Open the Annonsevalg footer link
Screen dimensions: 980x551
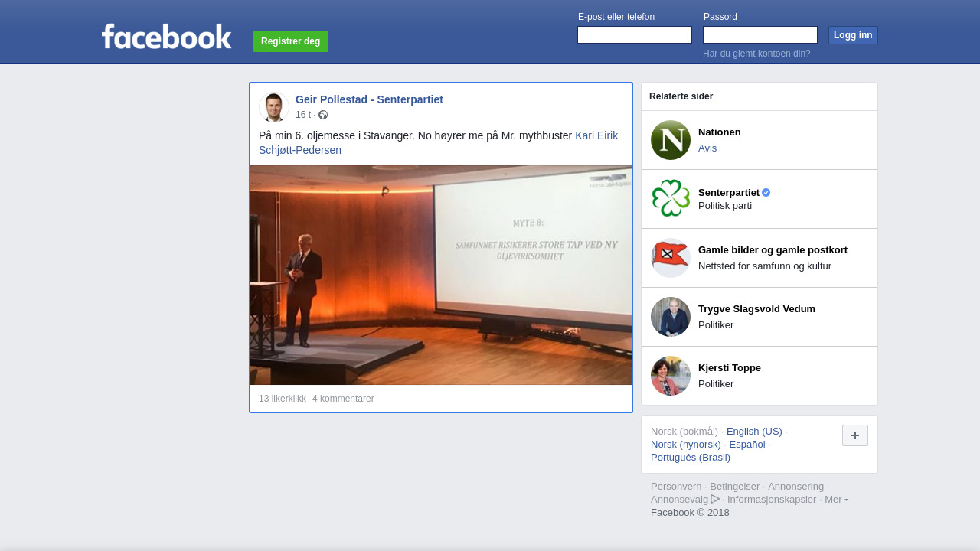pos(680,500)
